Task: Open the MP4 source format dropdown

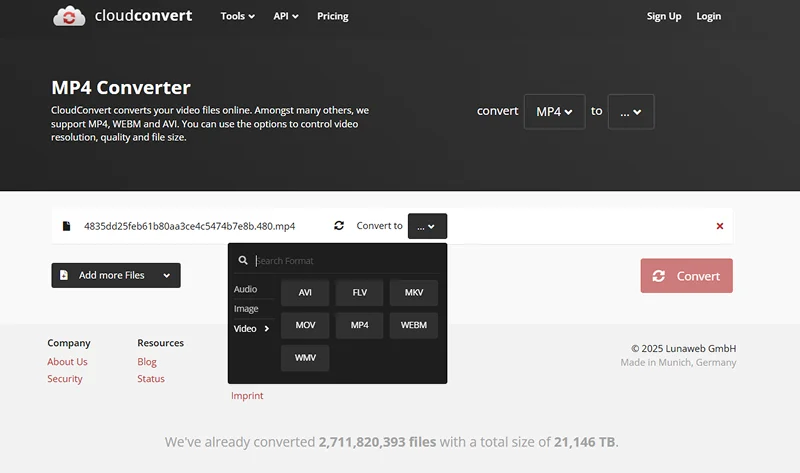Action: tap(554, 112)
